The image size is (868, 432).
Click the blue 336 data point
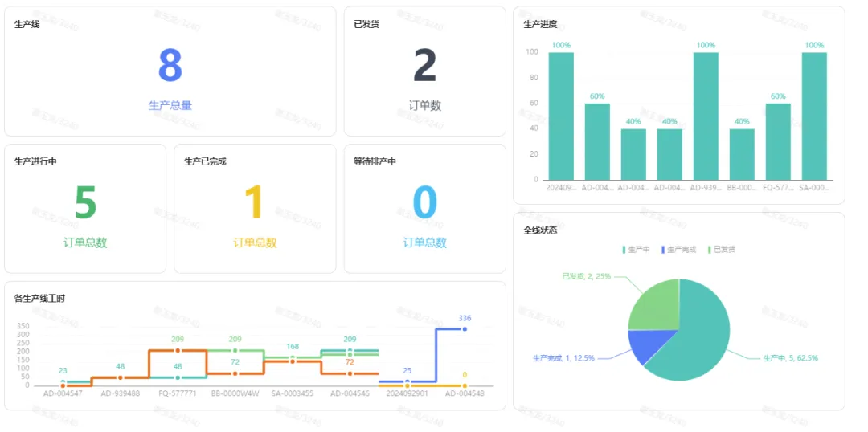click(465, 329)
